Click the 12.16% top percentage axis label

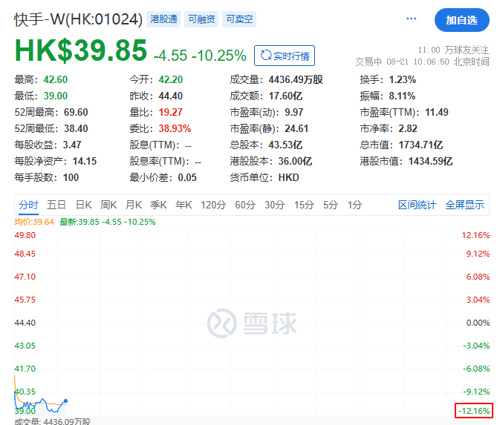(476, 235)
